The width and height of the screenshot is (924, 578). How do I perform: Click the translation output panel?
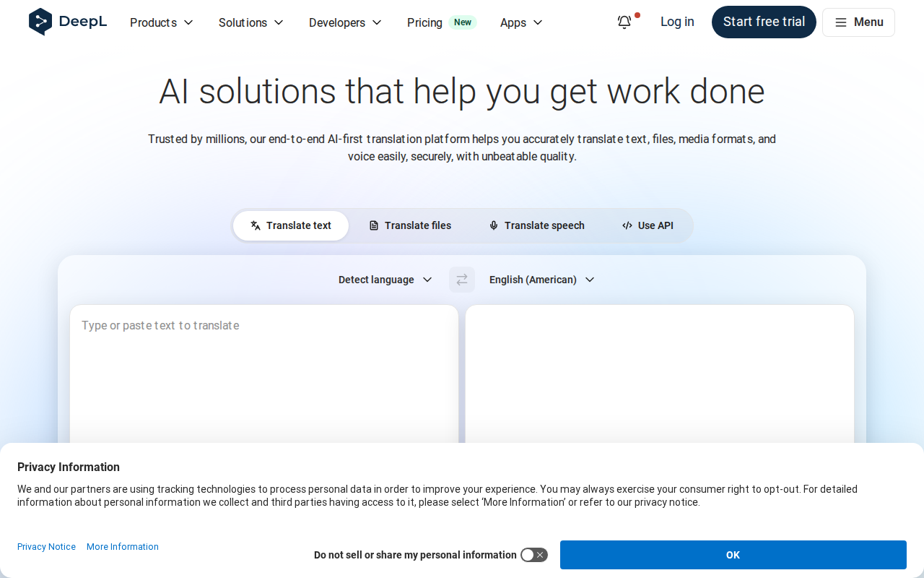click(660, 374)
